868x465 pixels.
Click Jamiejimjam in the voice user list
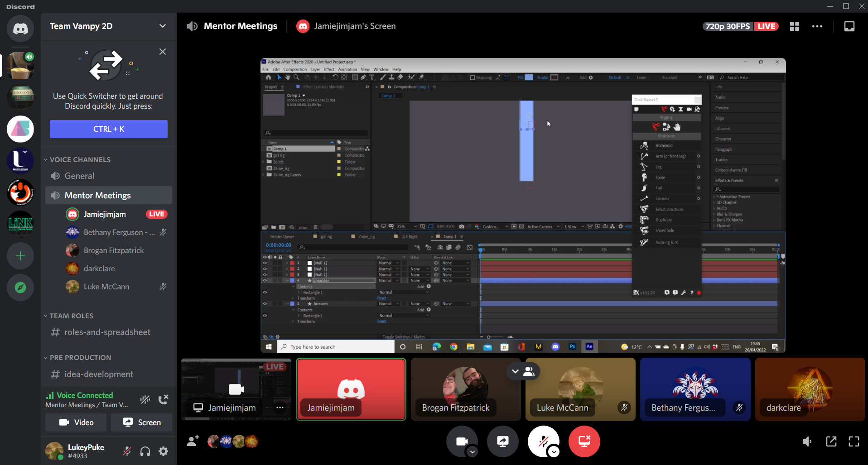[105, 214]
